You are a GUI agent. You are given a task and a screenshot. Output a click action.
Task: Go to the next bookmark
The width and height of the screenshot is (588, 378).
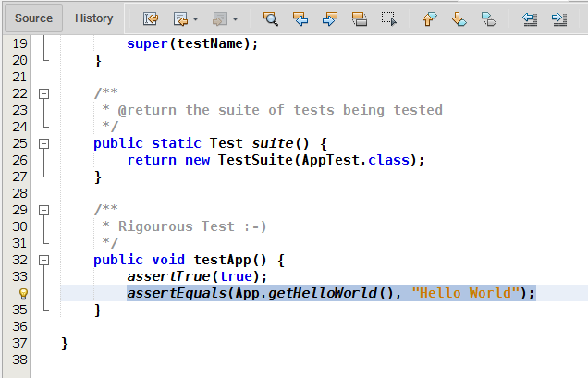459,18
